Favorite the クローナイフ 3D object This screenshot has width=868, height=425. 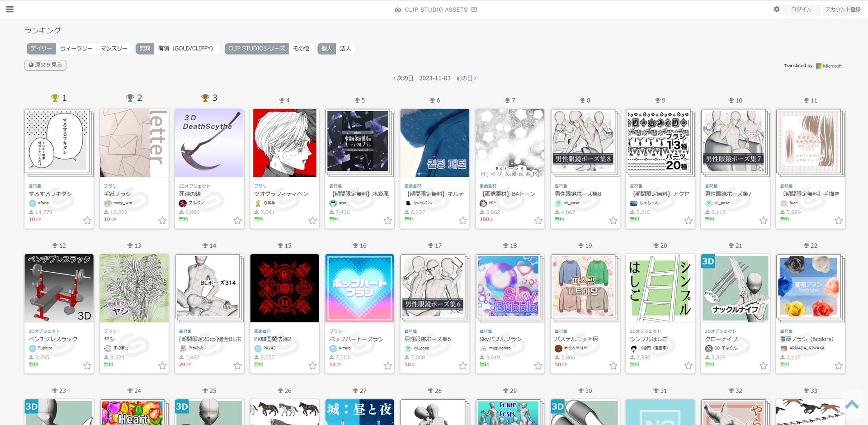(x=764, y=366)
